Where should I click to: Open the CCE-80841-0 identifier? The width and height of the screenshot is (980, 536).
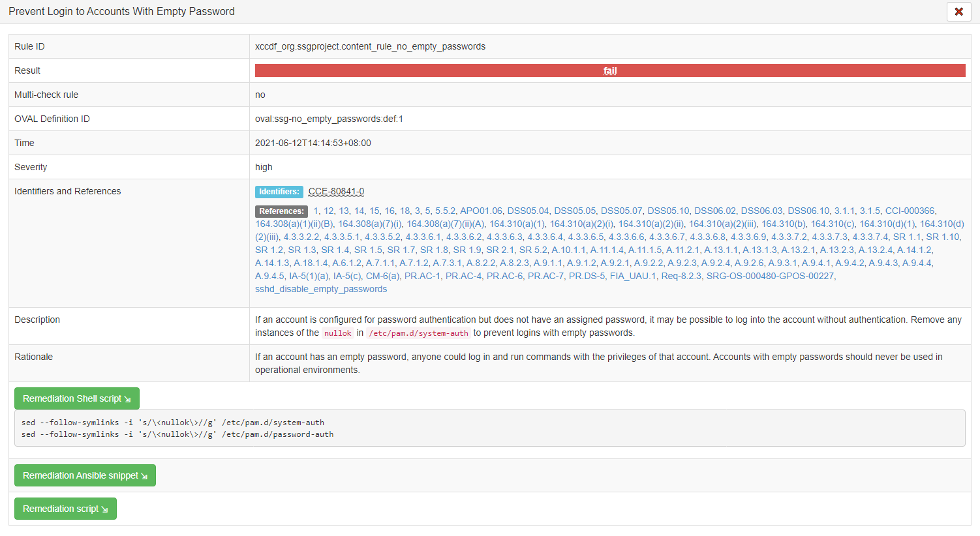point(336,191)
